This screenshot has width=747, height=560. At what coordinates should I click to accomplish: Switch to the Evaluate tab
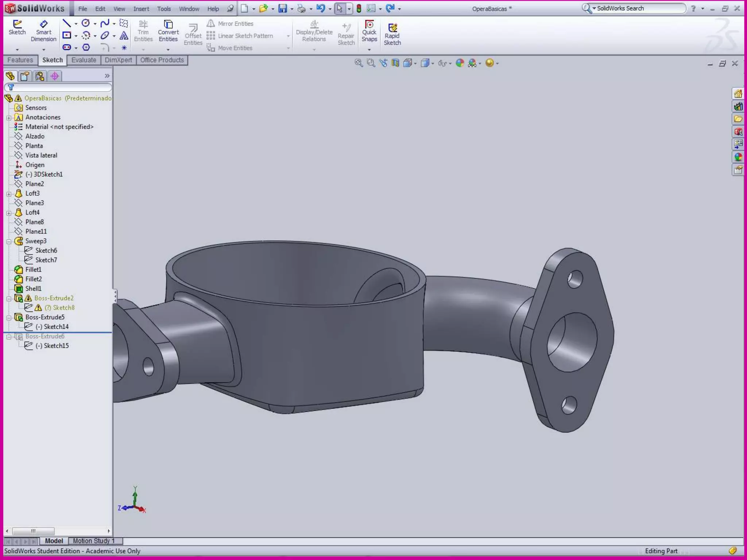84,60
